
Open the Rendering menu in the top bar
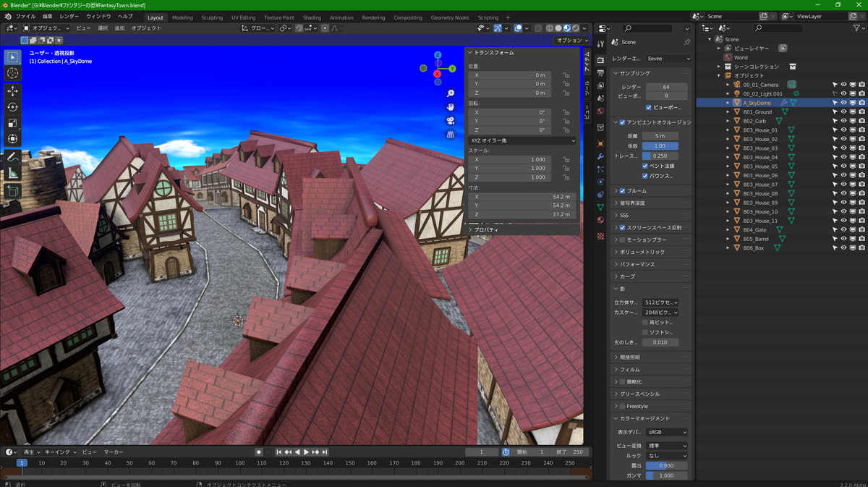(x=374, y=17)
